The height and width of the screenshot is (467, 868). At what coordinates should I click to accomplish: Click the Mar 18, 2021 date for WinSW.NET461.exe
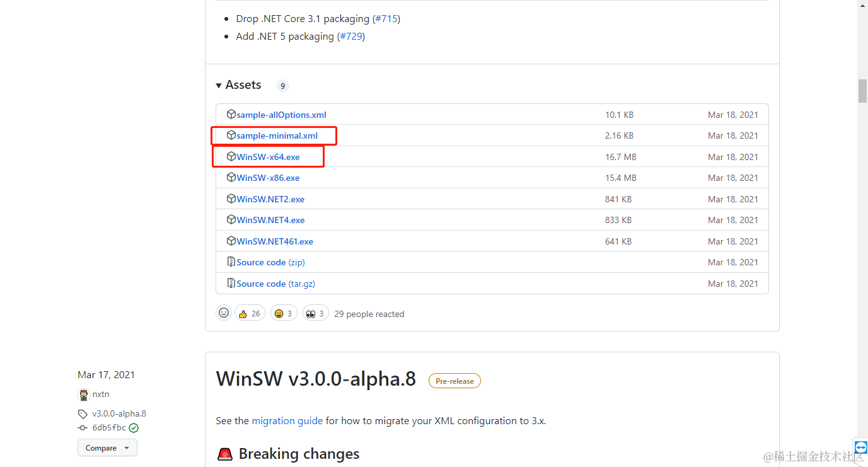tap(733, 241)
